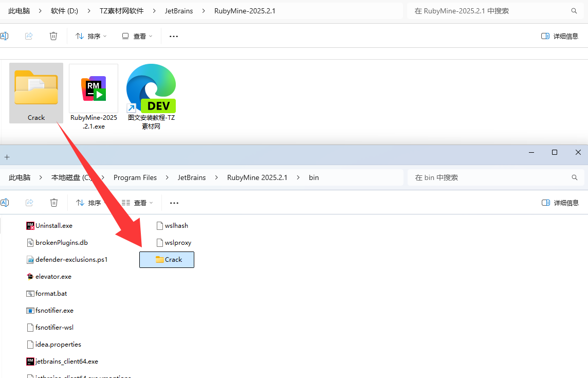This screenshot has width=588, height=378.
Task: Select the defender-exclusions.ps1 script
Action: pyautogui.click(x=67, y=259)
